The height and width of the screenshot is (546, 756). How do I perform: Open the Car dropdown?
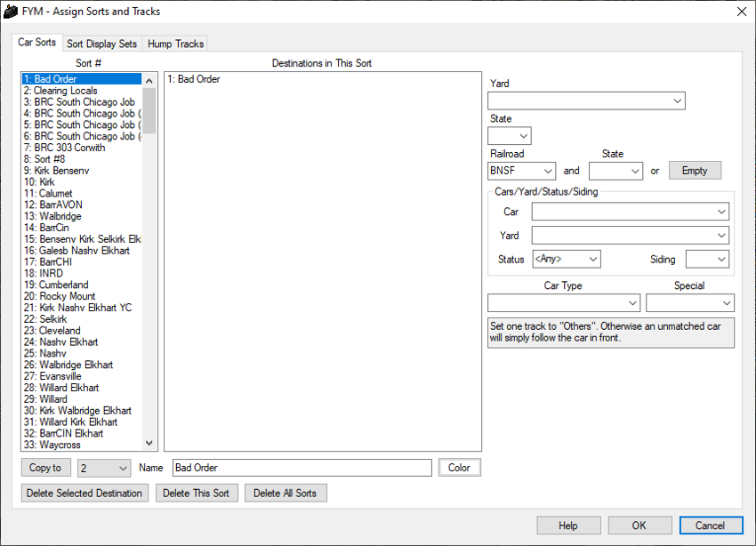pyautogui.click(x=631, y=212)
